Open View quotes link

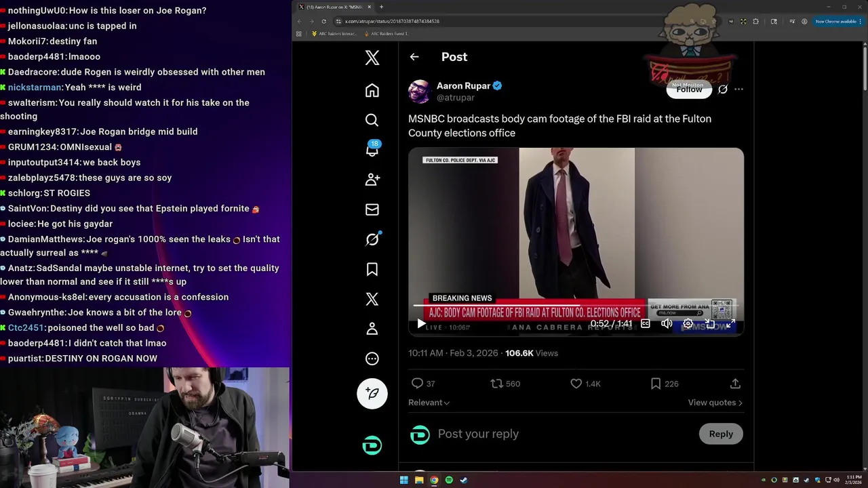tap(715, 403)
